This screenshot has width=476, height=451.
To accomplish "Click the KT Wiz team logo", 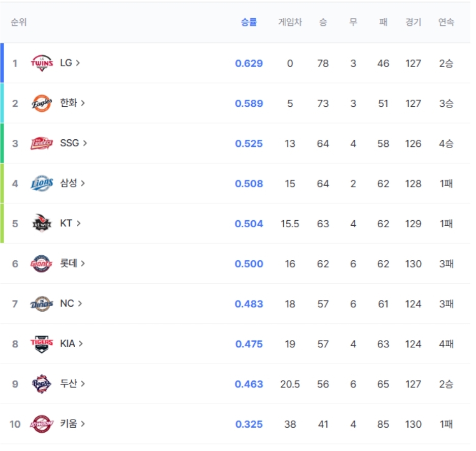I will point(42,223).
